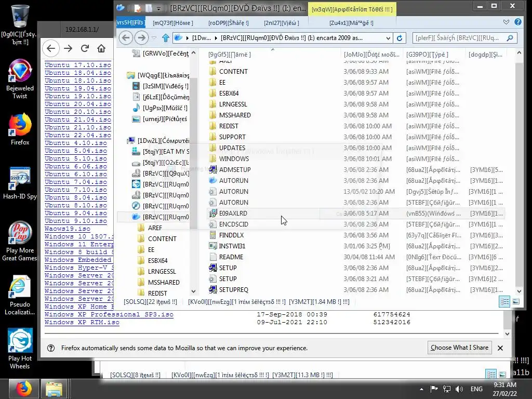The height and width of the screenshot is (399, 532).
Task: Select Application Tools contextual tab
Action: 352,9
